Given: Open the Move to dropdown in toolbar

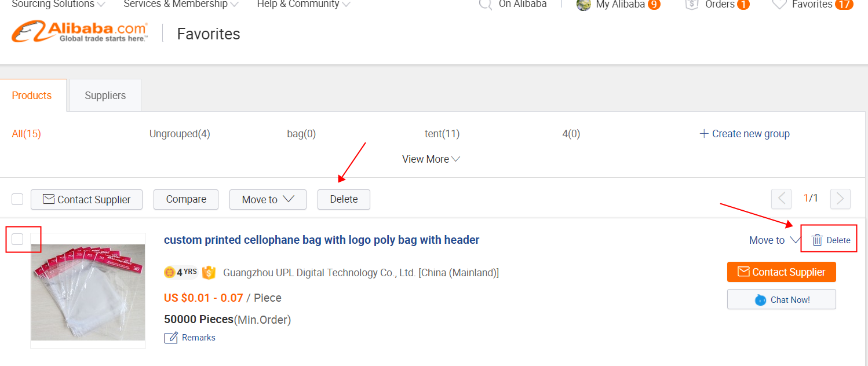Looking at the screenshot, I should (x=268, y=199).
